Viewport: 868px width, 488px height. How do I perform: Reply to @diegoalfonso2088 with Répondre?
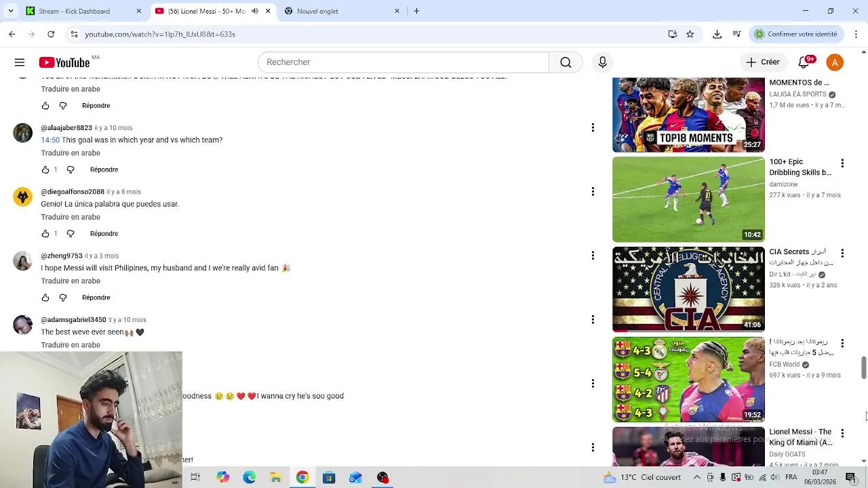pos(104,233)
